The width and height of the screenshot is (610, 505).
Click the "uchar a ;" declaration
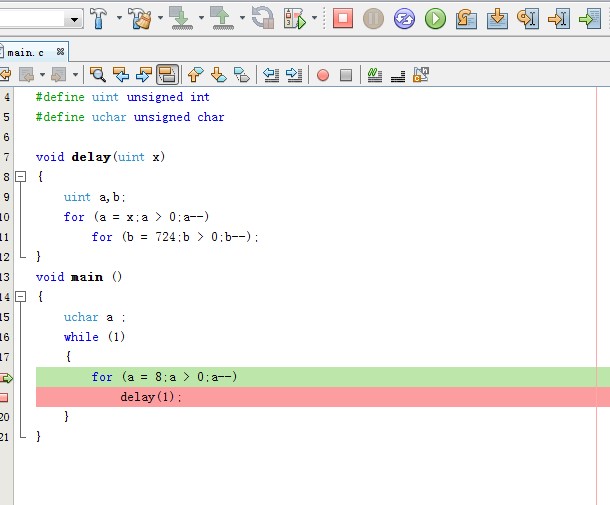point(95,317)
